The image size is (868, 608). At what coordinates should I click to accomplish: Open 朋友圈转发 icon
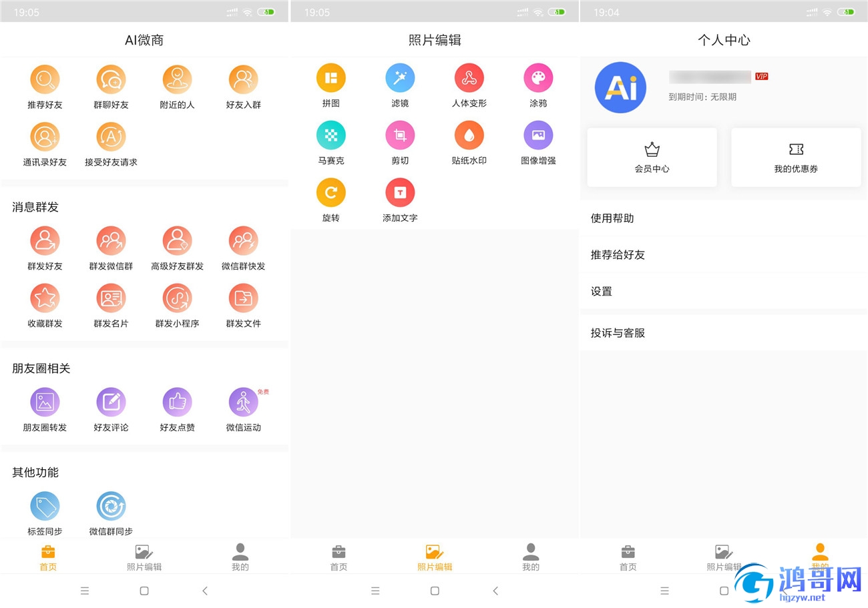[x=45, y=402]
